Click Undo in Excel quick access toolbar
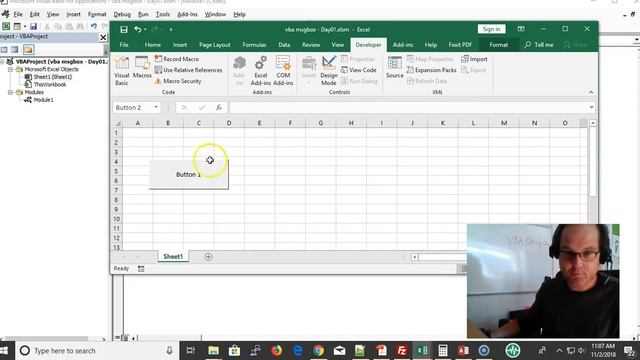This screenshot has width=640, height=360. click(x=138, y=29)
